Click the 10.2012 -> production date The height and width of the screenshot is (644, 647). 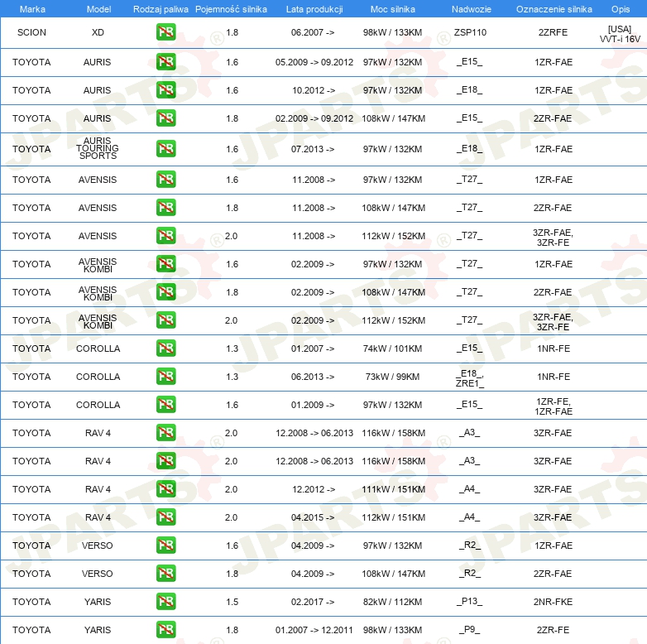click(x=314, y=90)
